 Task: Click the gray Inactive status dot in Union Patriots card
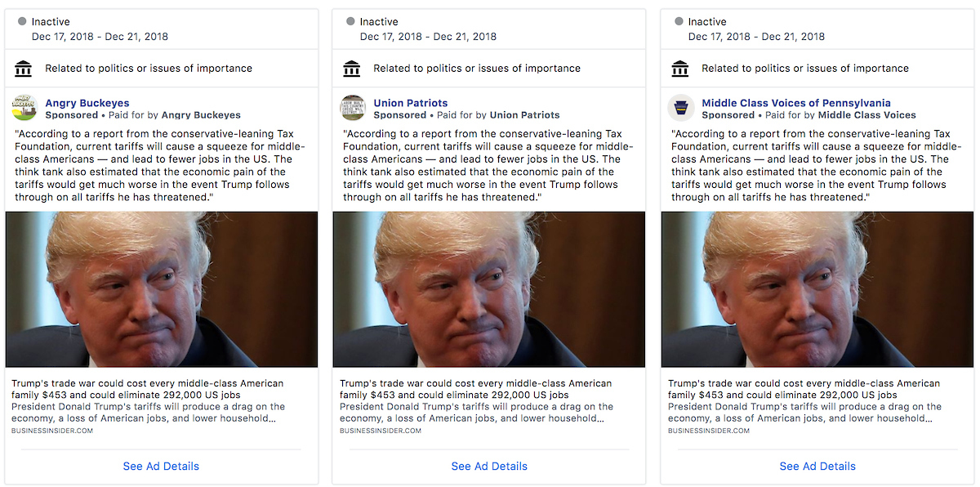click(x=350, y=21)
